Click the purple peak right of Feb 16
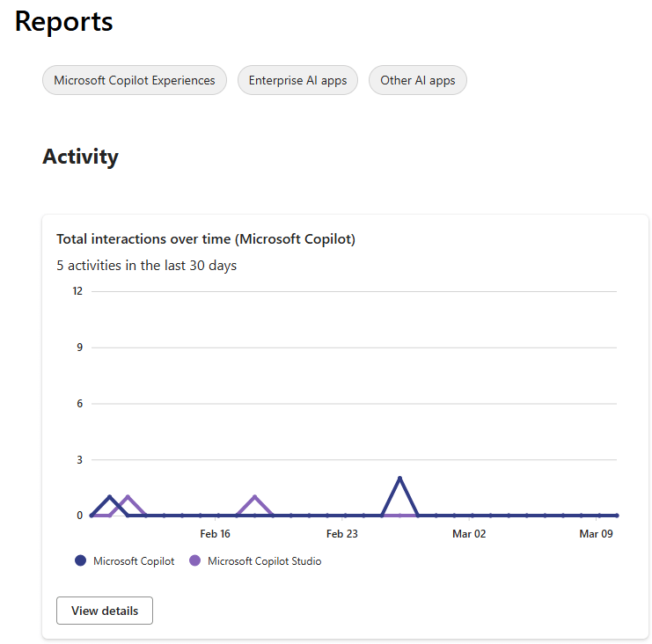Image resolution: width=652 pixels, height=644 pixels. coord(255,497)
